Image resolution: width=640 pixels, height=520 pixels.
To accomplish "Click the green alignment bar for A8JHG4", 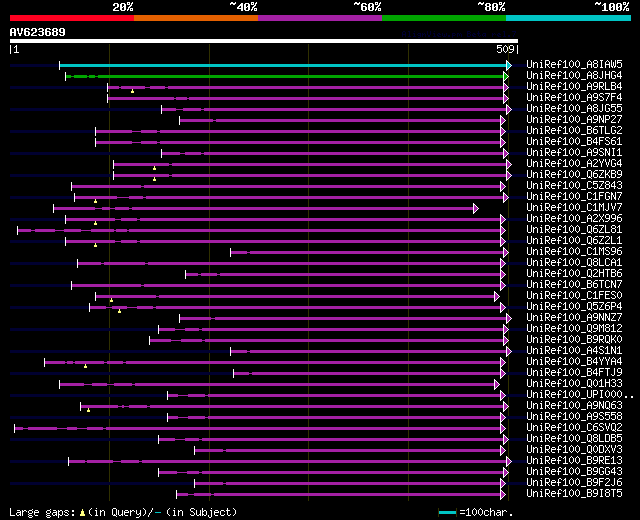I will pyautogui.click(x=285, y=76).
